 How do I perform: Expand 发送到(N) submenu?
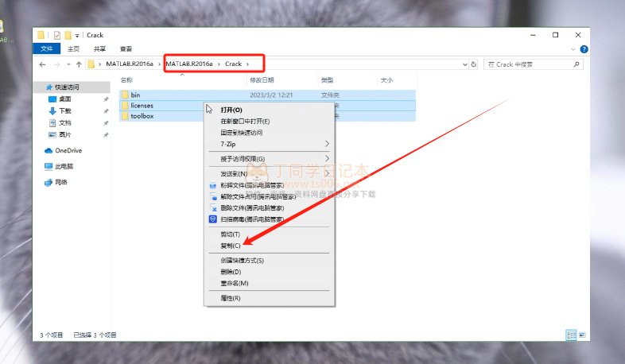point(270,173)
